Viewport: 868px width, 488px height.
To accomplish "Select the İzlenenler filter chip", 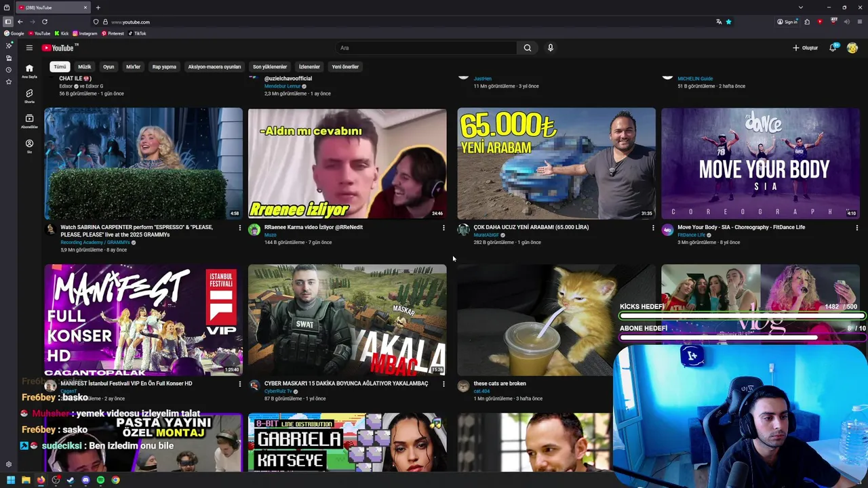I will (309, 66).
